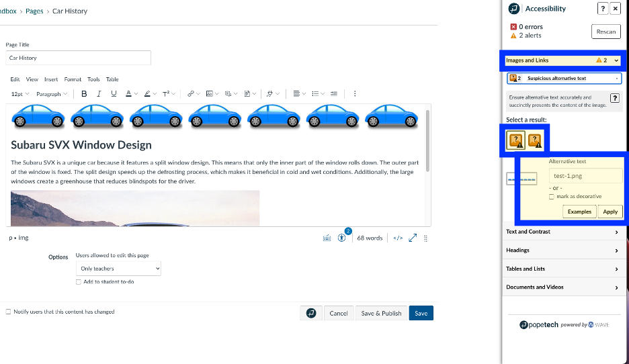This screenshot has height=364, width=629.
Task: Click the text color icon
Action: pos(128,94)
